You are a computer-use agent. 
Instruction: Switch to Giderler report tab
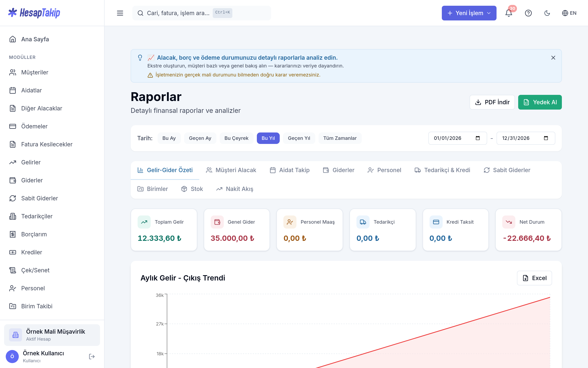tap(339, 170)
